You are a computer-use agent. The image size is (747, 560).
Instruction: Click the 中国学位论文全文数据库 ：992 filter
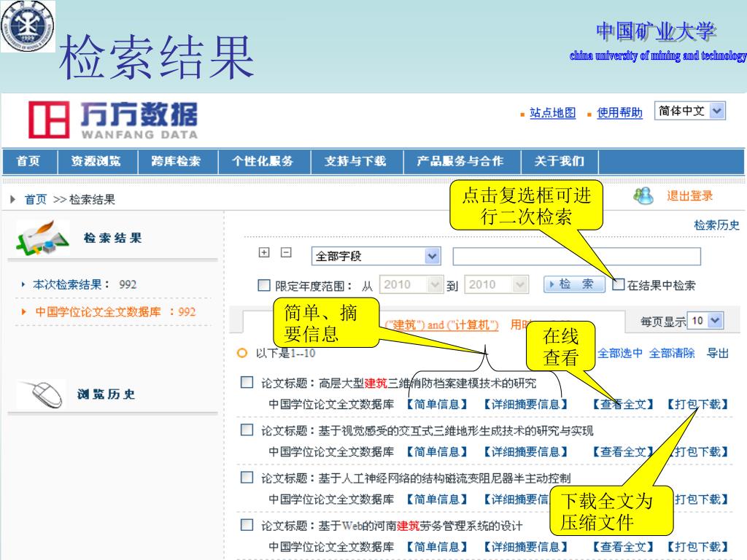(115, 312)
